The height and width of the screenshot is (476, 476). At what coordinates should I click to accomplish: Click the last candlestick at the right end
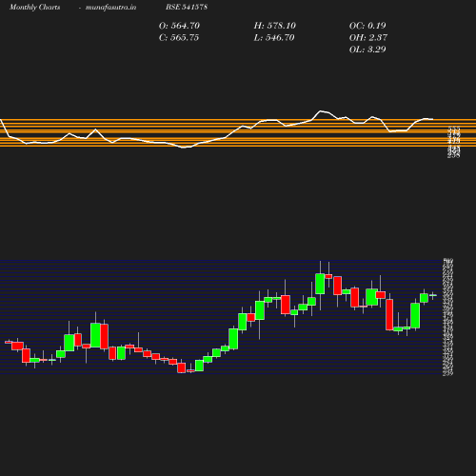(x=433, y=295)
